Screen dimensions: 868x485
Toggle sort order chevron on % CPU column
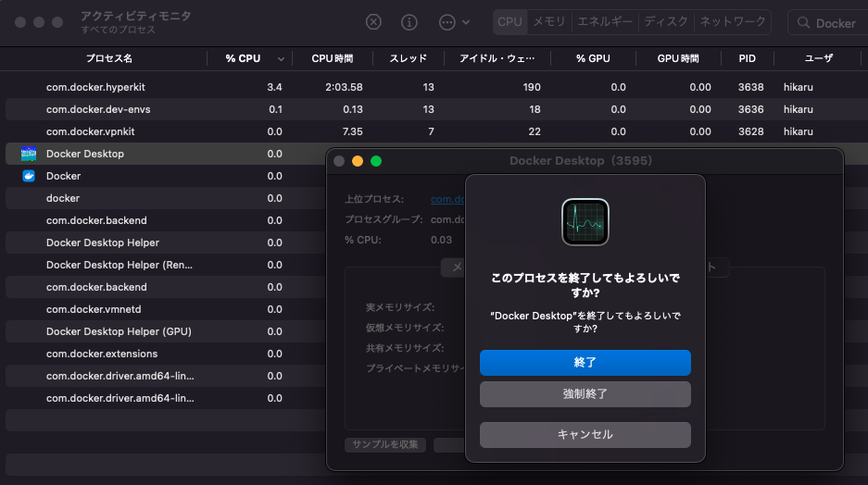point(281,59)
